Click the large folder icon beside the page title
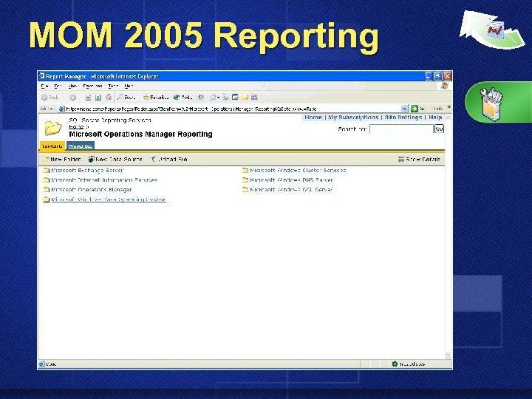Viewport: 532px width, 399px height. click(53, 128)
